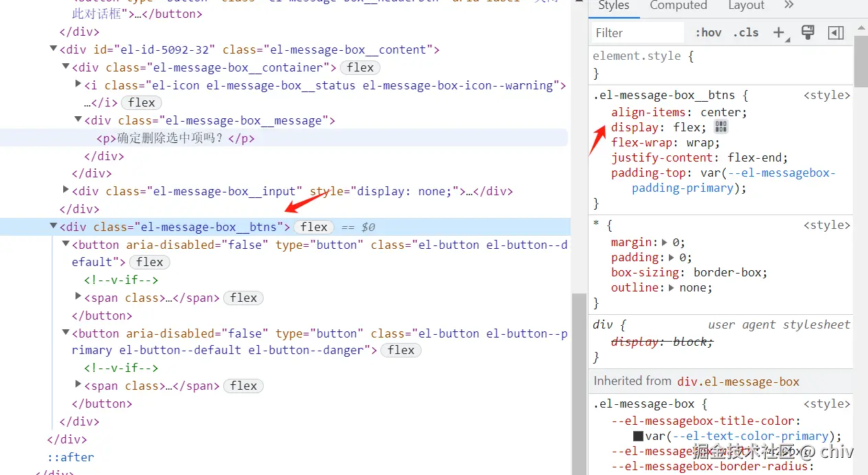Switch to the Styles tab
Viewport: 868px width, 475px height.
click(613, 5)
